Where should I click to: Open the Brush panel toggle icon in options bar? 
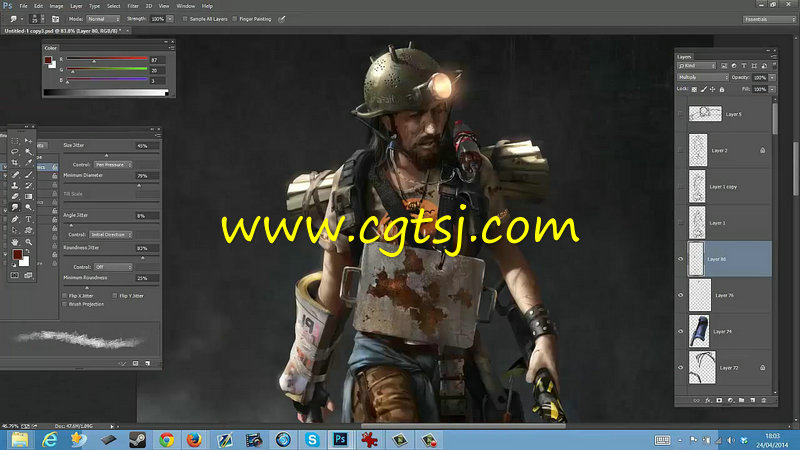(x=55, y=19)
